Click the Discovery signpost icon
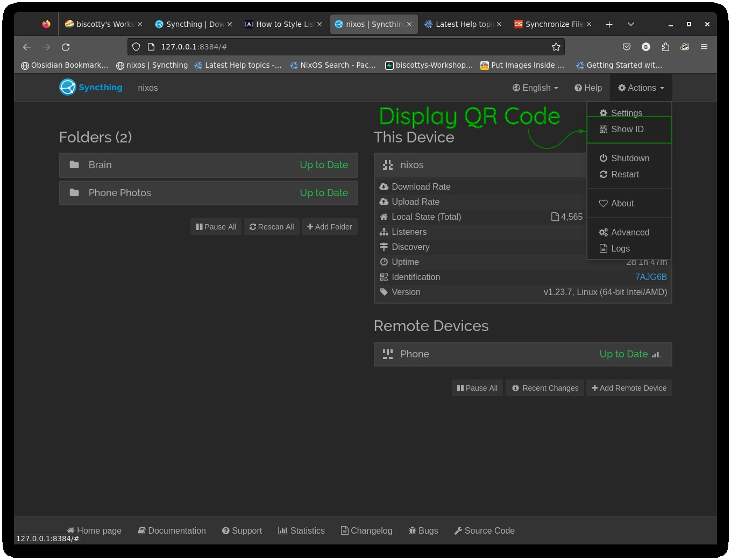 pos(384,247)
